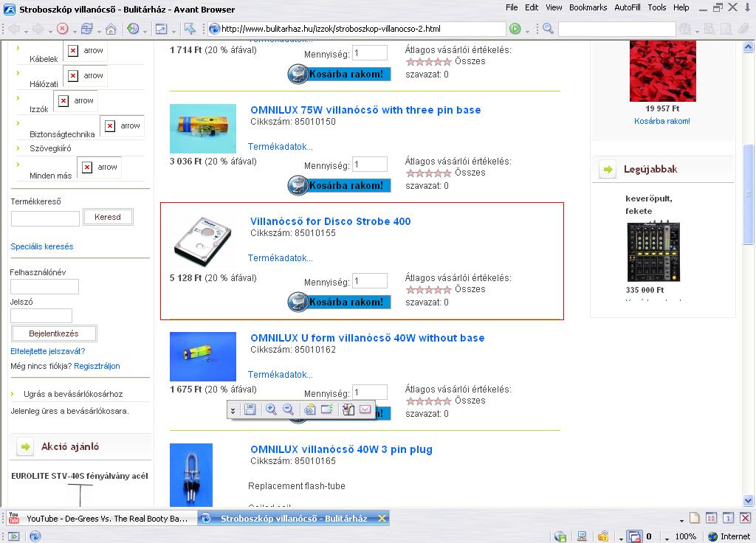Click the Jelszó password field
Image resolution: width=756 pixels, height=543 pixels.
tap(41, 316)
